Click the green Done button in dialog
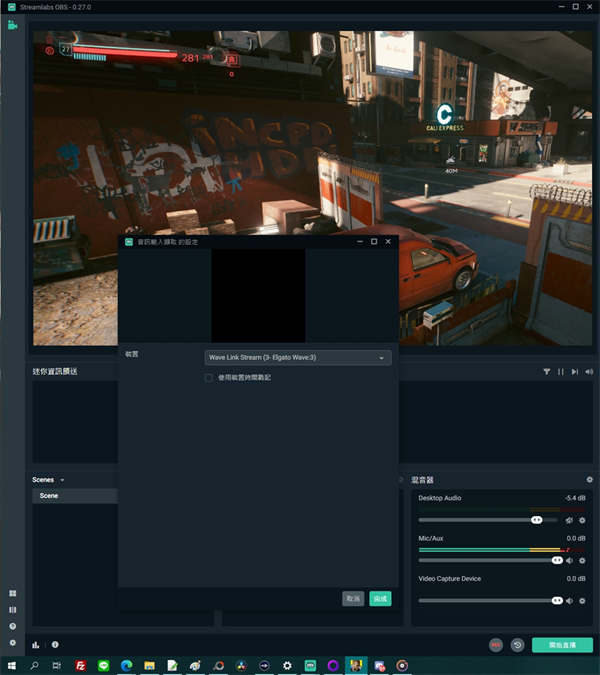This screenshot has width=600, height=675. point(380,599)
